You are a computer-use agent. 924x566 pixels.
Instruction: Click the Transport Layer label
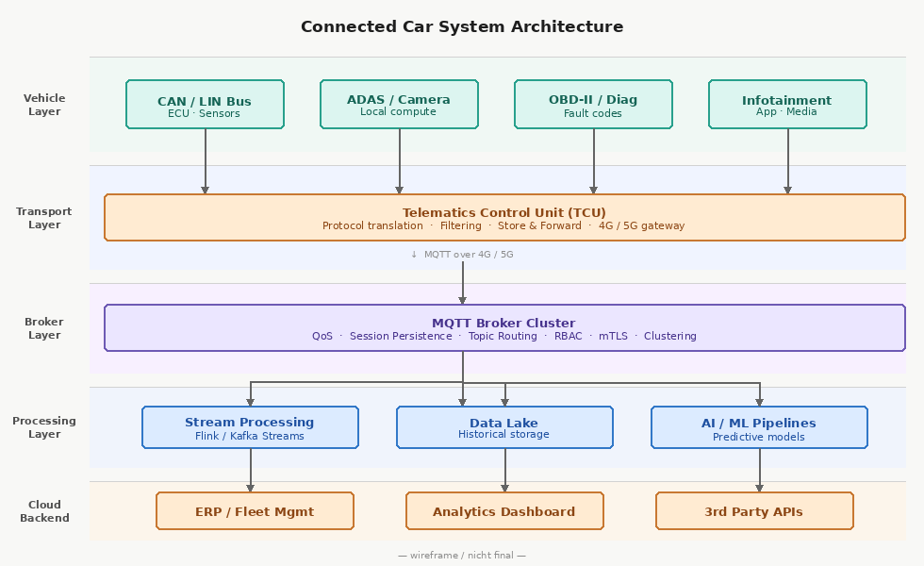(44, 218)
